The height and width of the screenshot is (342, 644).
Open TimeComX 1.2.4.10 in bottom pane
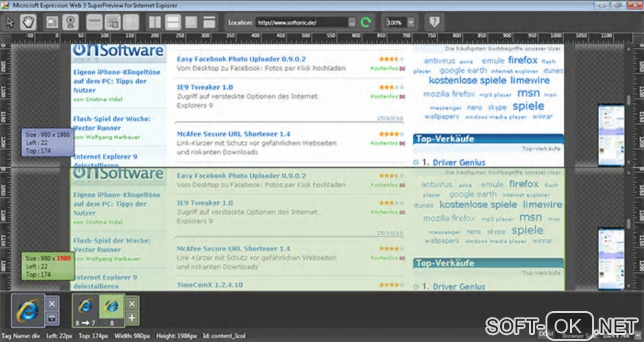pyautogui.click(x=210, y=285)
